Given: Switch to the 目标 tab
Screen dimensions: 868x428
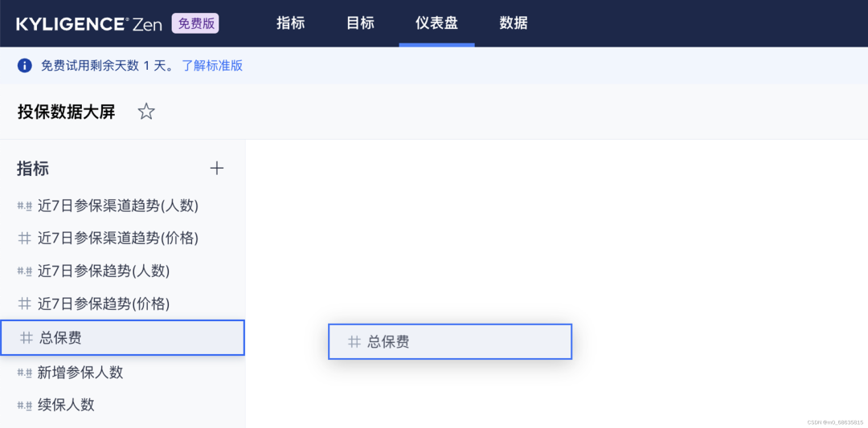Looking at the screenshot, I should pyautogui.click(x=360, y=23).
